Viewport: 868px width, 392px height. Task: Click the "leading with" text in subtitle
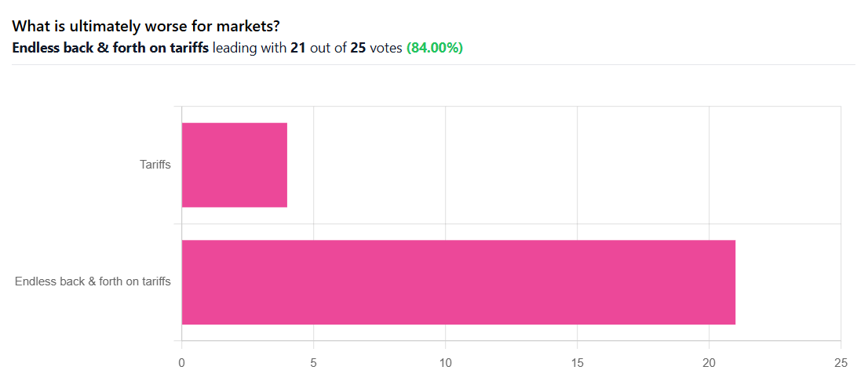click(250, 49)
